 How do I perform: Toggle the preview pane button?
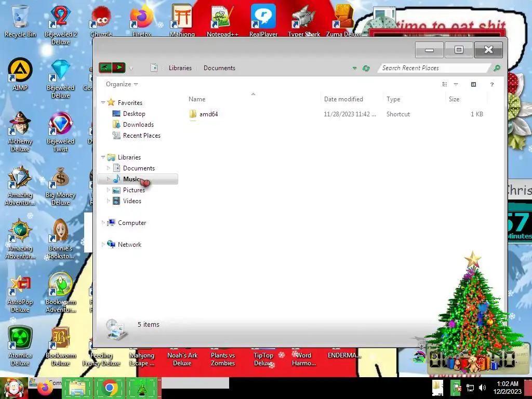coord(474,85)
